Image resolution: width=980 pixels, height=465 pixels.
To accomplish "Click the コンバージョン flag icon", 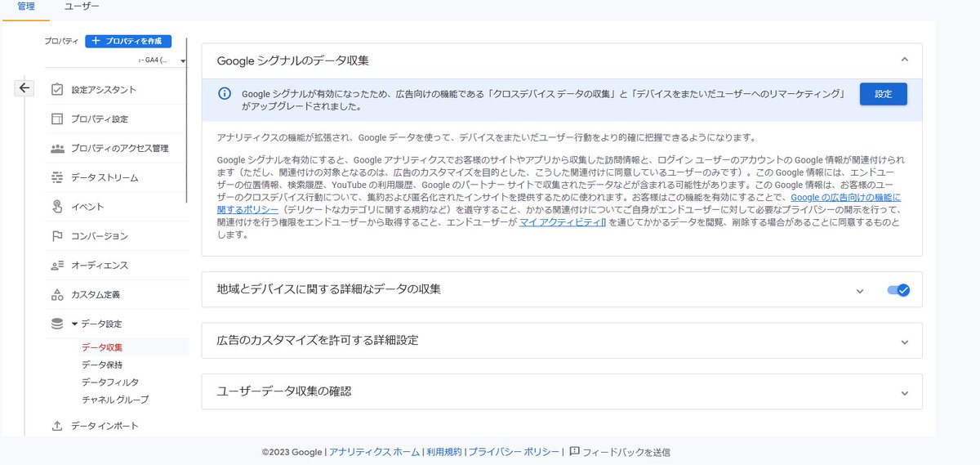I will [x=57, y=236].
